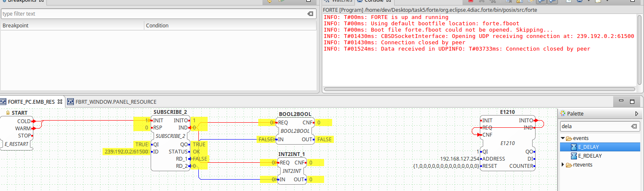Click the console horizontal scrollbar

[479, 89]
